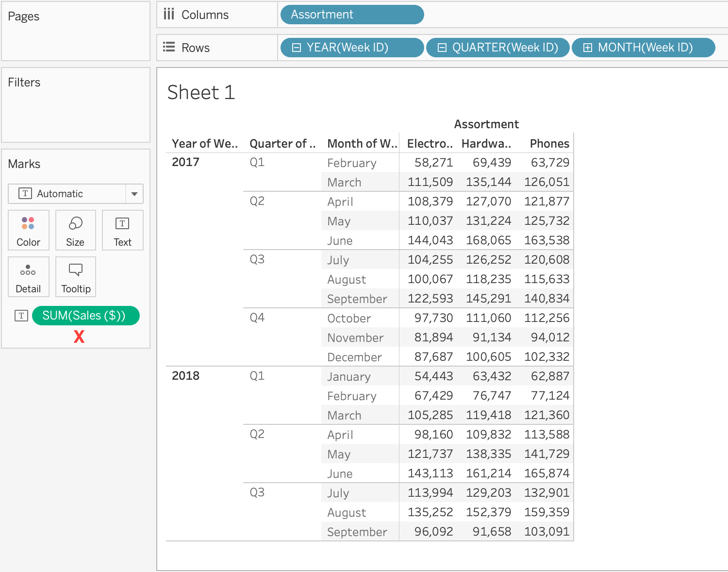Select the Phones column header
The height and width of the screenshot is (572, 728).
coord(549,143)
